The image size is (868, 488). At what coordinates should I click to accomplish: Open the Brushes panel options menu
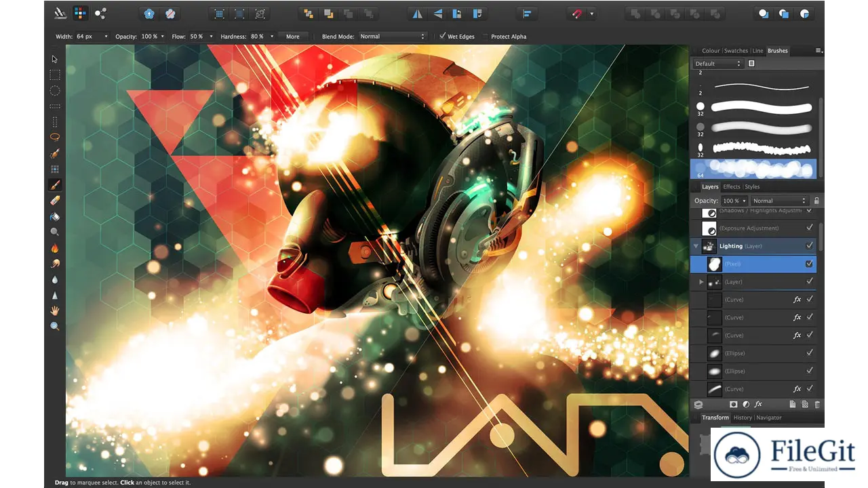coord(818,50)
